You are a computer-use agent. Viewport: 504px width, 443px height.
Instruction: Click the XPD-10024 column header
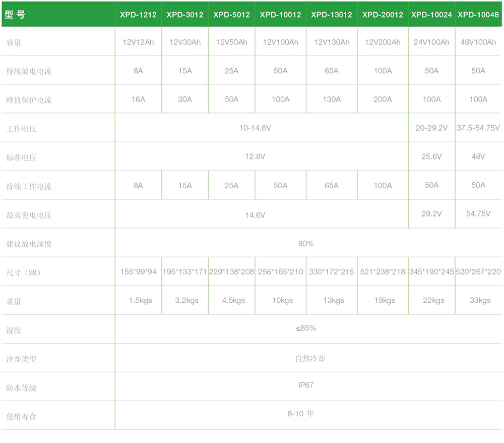[431, 15]
